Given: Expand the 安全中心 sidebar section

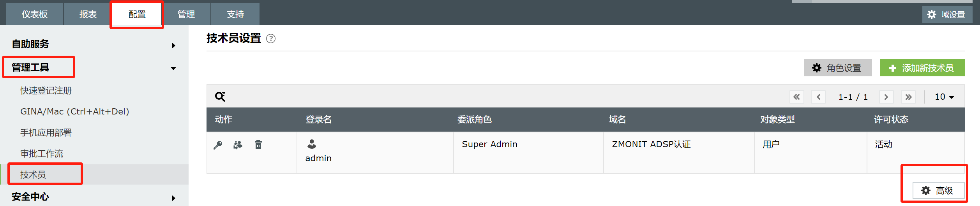Looking at the screenshot, I should point(173,198).
